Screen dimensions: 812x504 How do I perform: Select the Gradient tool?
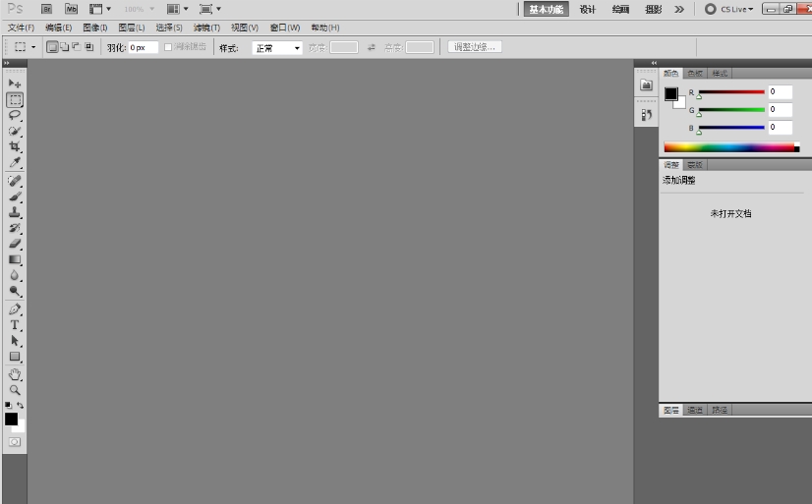[15, 259]
